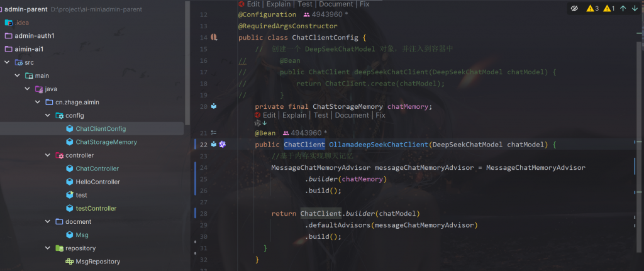Go to the previous highlighted error arrow
Viewport: 644px width, 271px height.
(x=623, y=9)
